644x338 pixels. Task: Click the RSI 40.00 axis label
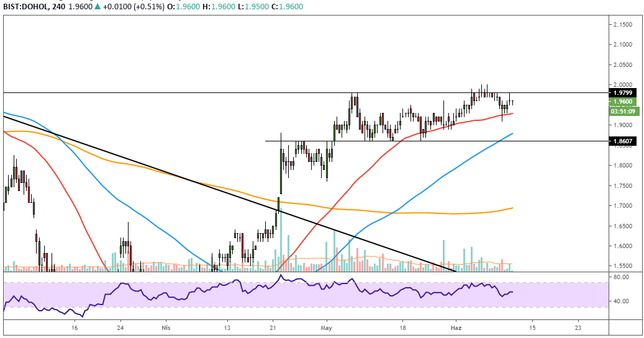pyautogui.click(x=621, y=301)
